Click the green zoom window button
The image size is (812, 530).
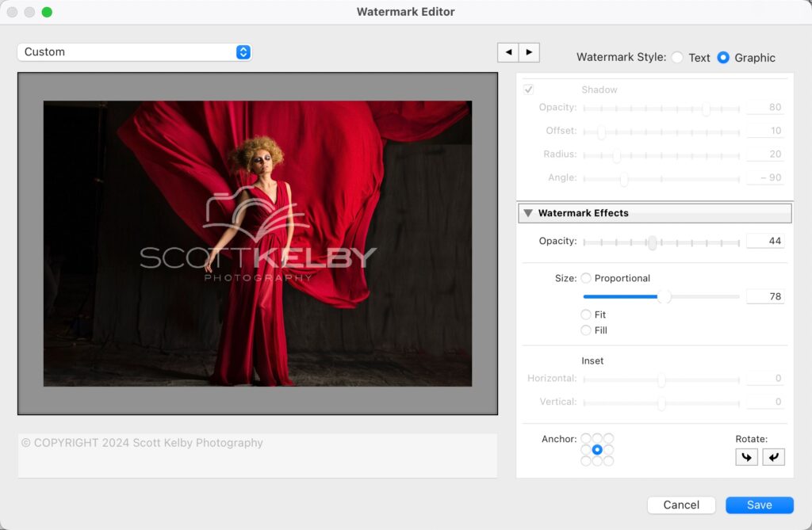tap(47, 12)
